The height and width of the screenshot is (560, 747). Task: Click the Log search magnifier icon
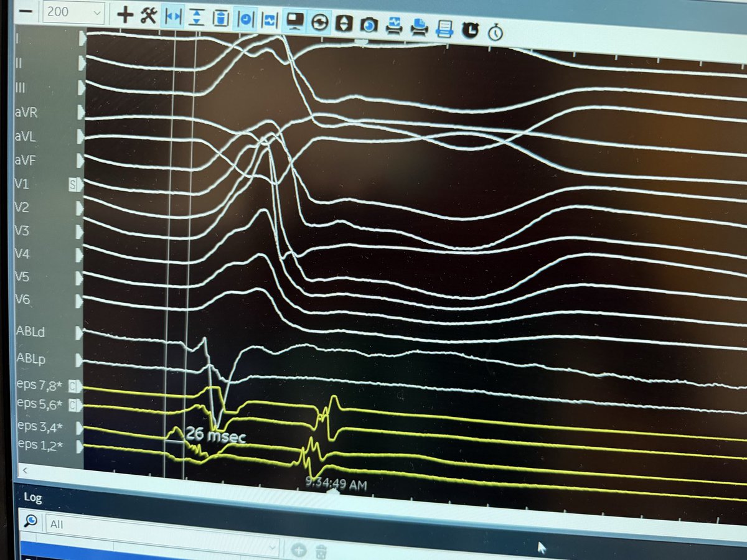pyautogui.click(x=32, y=521)
